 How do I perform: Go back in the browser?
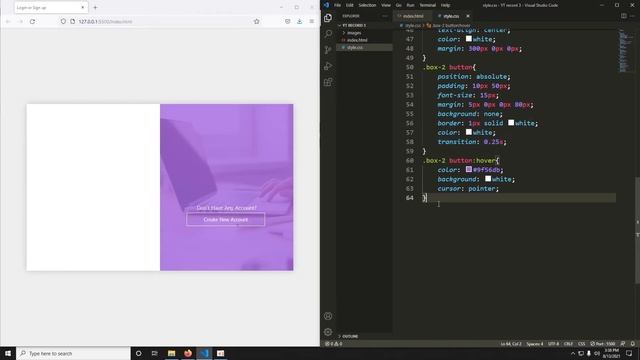tap(8, 21)
